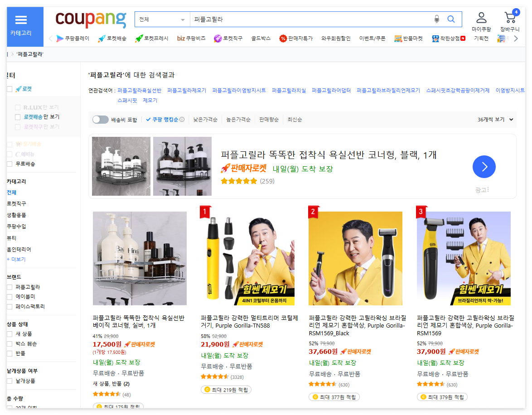The width and height of the screenshot is (532, 415).
Task: Check the 페이스팩토리 brand checkbox
Action: [10, 306]
